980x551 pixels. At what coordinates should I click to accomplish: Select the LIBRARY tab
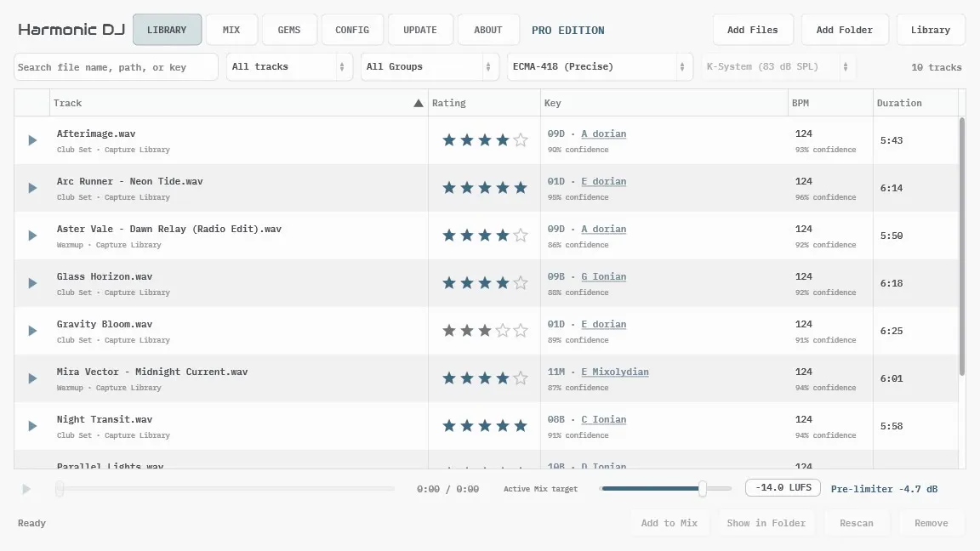(167, 30)
